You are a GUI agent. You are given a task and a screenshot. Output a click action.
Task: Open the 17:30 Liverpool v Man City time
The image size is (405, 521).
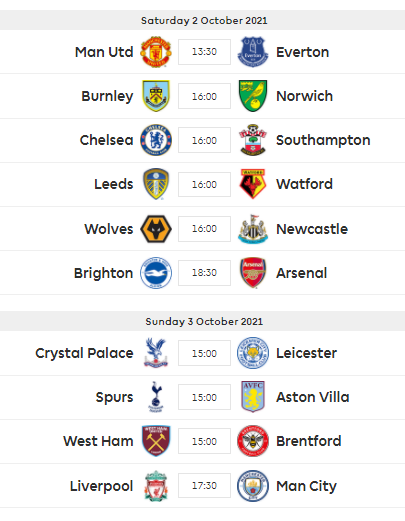tap(204, 485)
